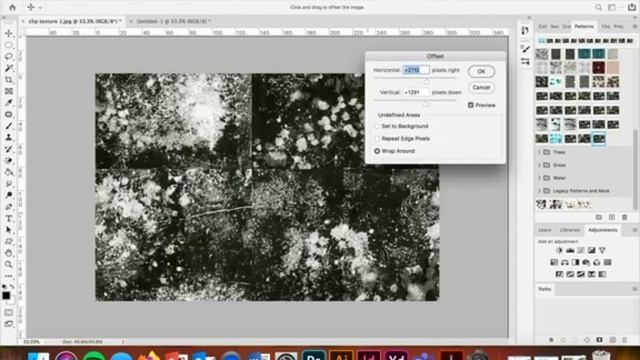Open the Brush Settings panel icon
640x360 pixels.
click(x=525, y=49)
